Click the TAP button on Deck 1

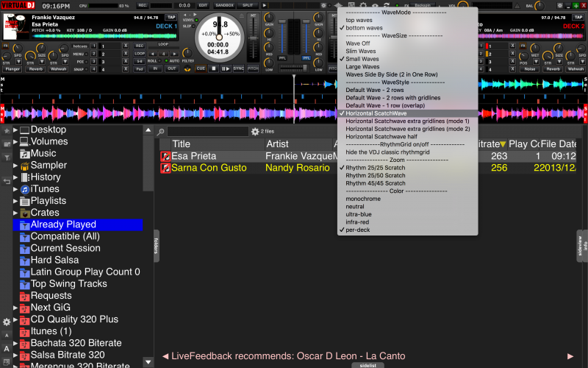click(x=171, y=17)
